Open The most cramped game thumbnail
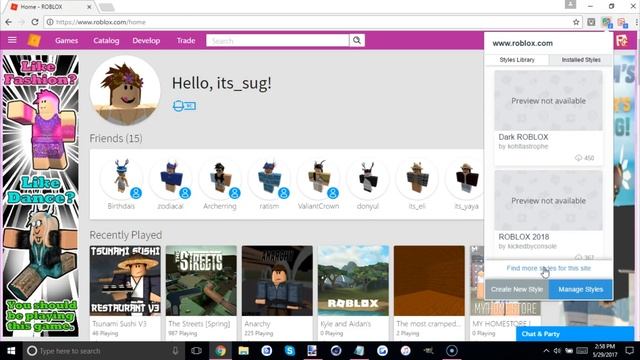 coord(429,280)
